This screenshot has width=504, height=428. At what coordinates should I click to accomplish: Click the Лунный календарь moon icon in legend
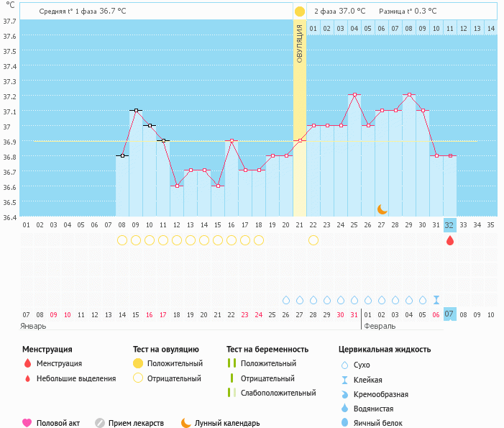[x=186, y=423]
